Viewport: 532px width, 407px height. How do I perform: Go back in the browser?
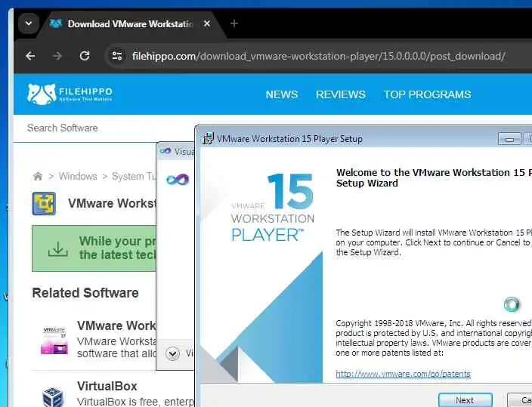[x=30, y=56]
